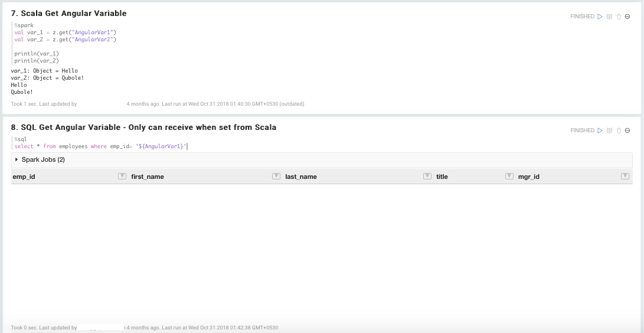Image resolution: width=644 pixels, height=333 pixels.
Task: Click paragraph 8 title about SQL Angular Variable
Action: tap(143, 128)
